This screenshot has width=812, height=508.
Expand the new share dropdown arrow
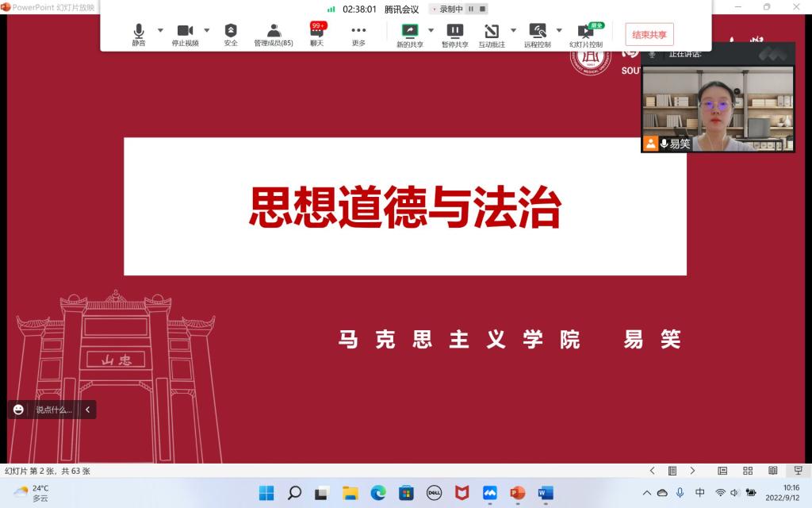[x=431, y=30]
